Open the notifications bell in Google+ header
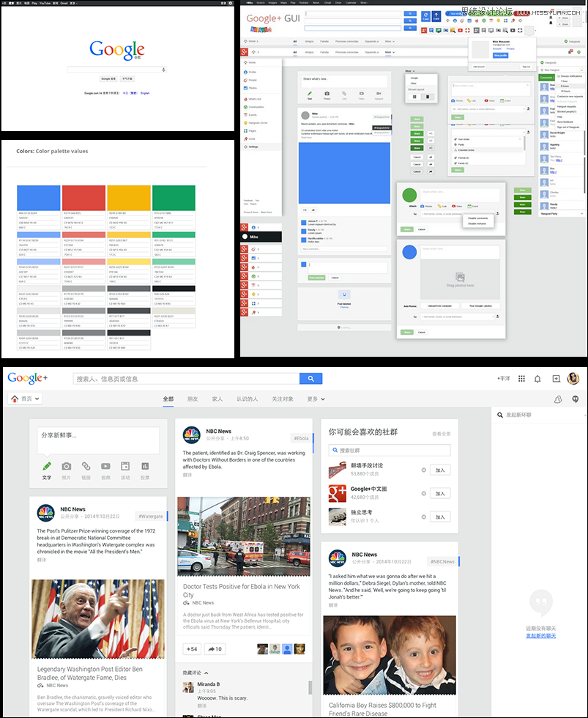 [x=537, y=379]
